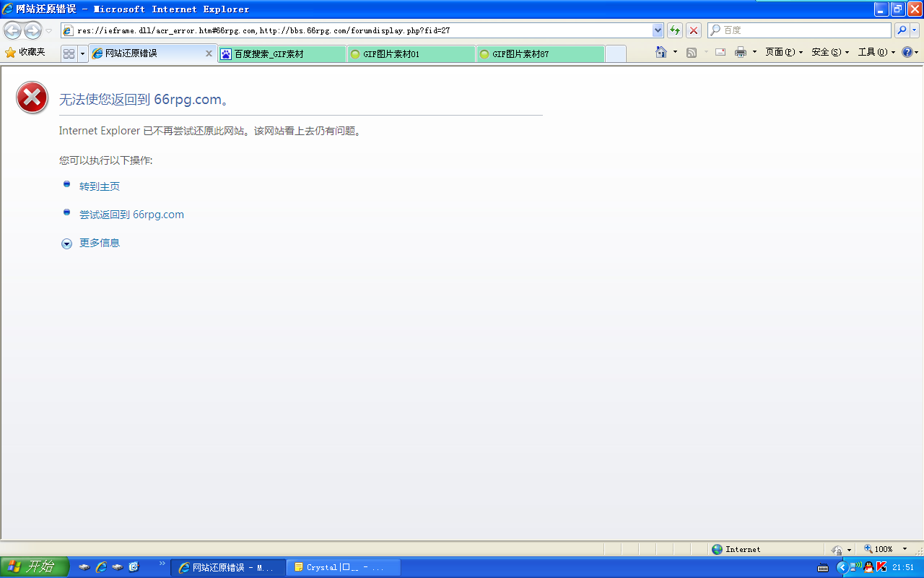
Task: Expand the 更多信息 section
Action: (x=100, y=243)
